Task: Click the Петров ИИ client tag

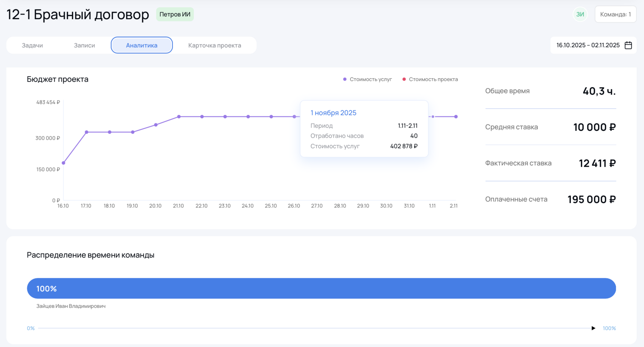Action: pyautogui.click(x=175, y=15)
